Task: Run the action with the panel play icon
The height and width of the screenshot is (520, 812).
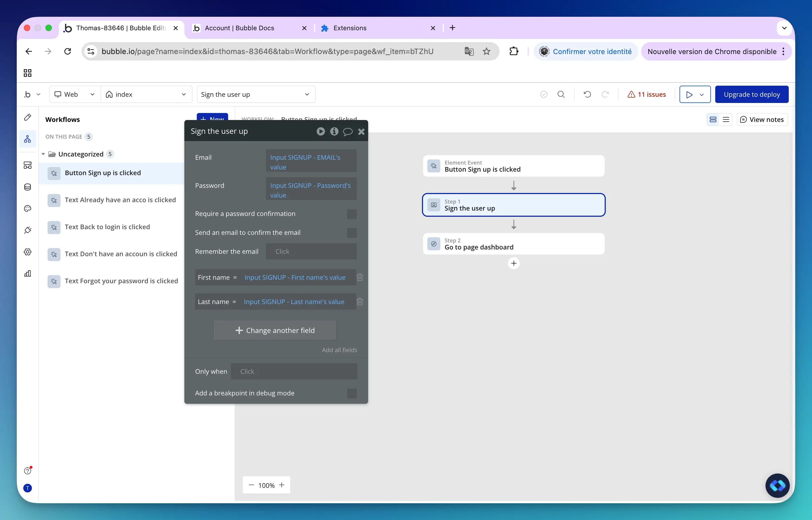Action: pos(321,131)
